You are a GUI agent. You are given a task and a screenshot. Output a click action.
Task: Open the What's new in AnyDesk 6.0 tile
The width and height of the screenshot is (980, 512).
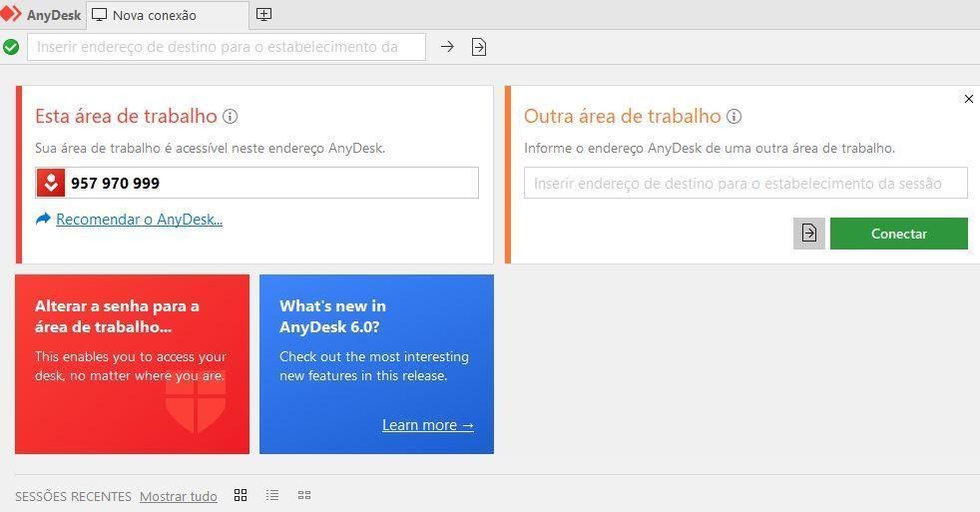click(376, 364)
